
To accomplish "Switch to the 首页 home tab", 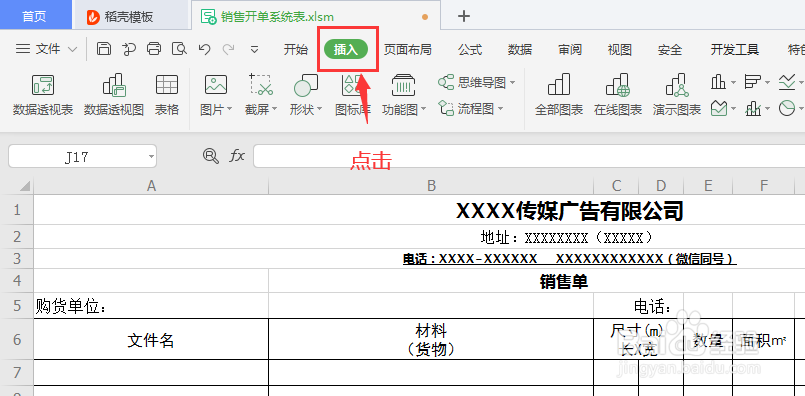I will tap(35, 16).
